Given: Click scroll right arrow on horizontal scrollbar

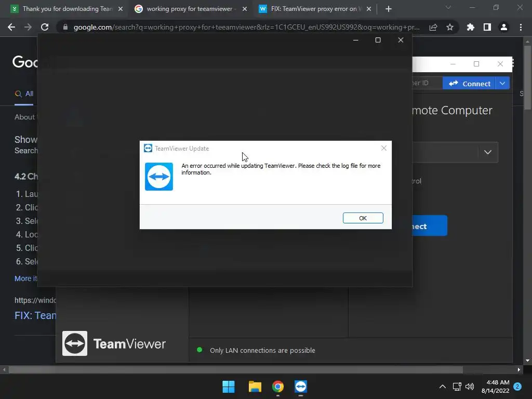Looking at the screenshot, I should click(519, 369).
